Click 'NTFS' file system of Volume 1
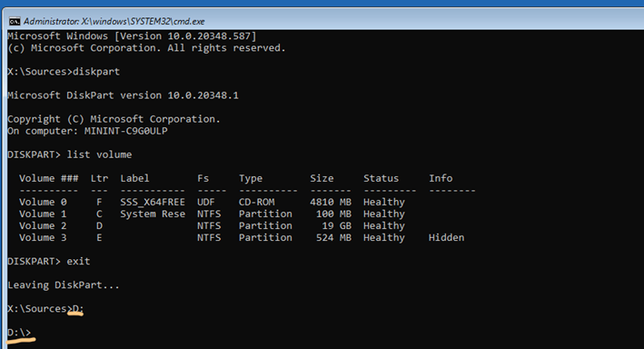 (x=209, y=214)
